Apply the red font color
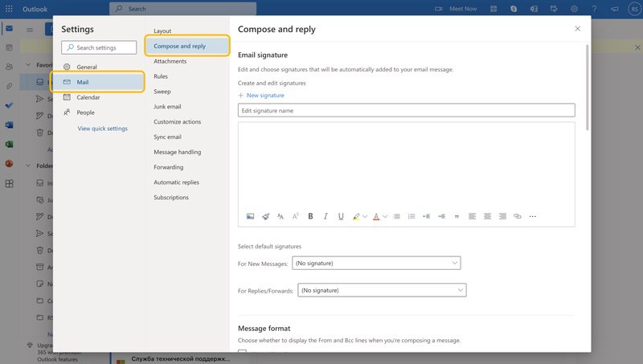 pos(376,216)
